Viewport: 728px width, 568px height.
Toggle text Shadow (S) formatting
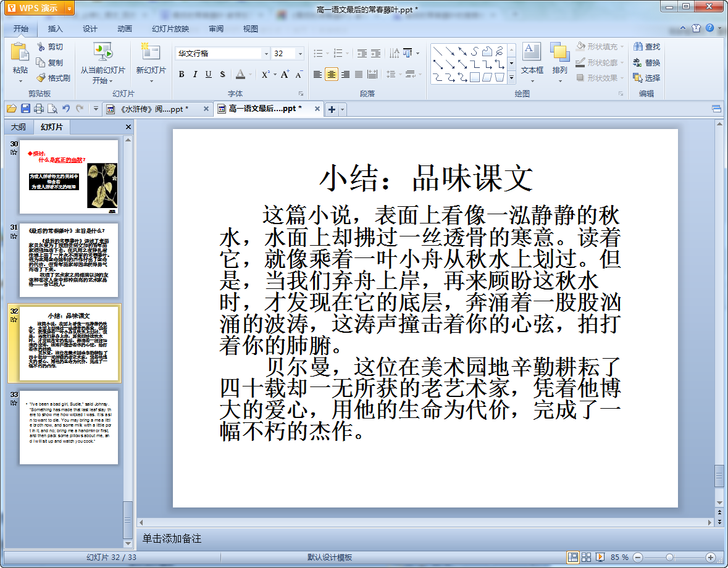[222, 74]
